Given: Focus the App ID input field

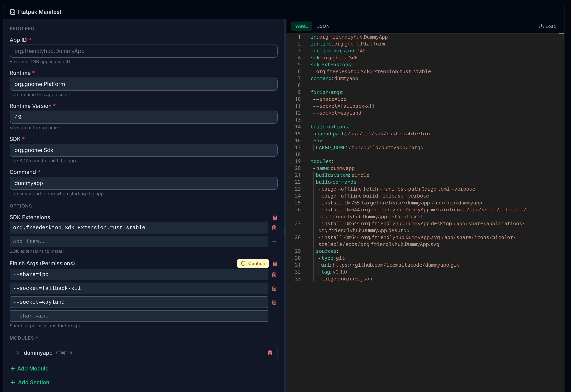Looking at the screenshot, I should coord(143,51).
